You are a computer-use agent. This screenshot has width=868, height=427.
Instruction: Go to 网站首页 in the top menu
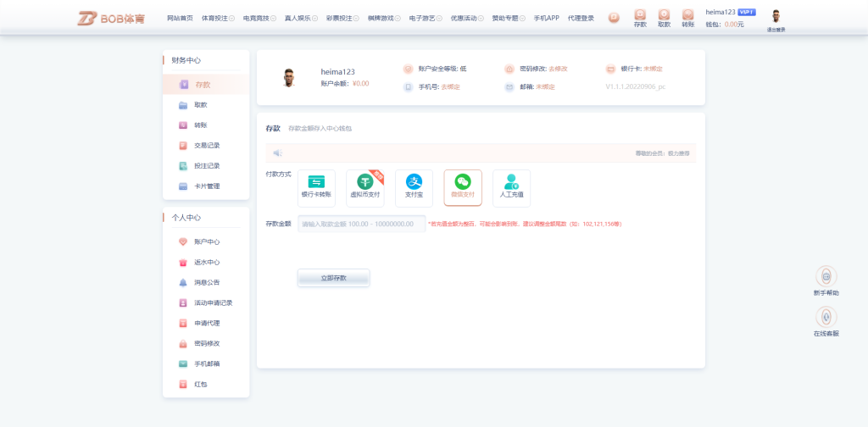[180, 18]
